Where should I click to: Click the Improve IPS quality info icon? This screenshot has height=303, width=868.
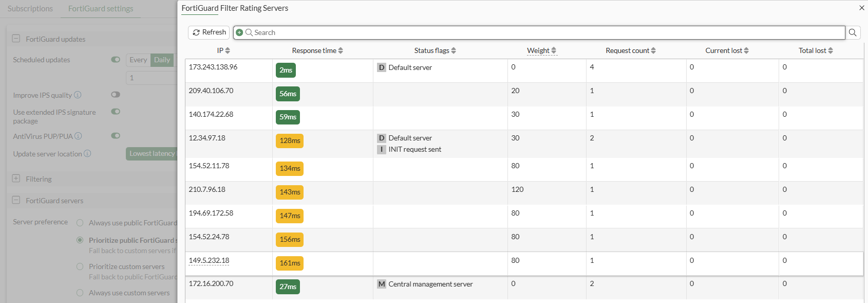[x=78, y=95]
